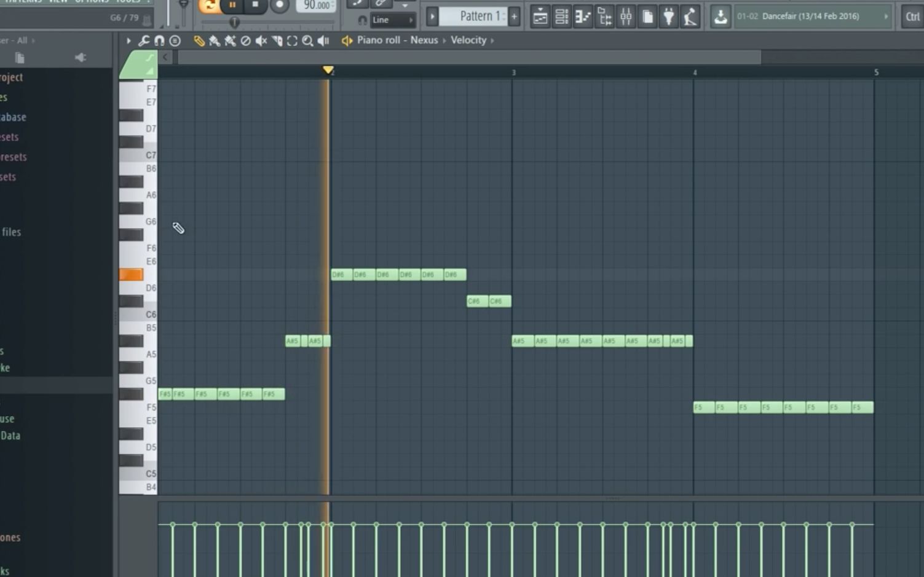Image resolution: width=924 pixels, height=577 pixels.
Task: Select the Mute tool in the piano roll
Action: (x=261, y=40)
